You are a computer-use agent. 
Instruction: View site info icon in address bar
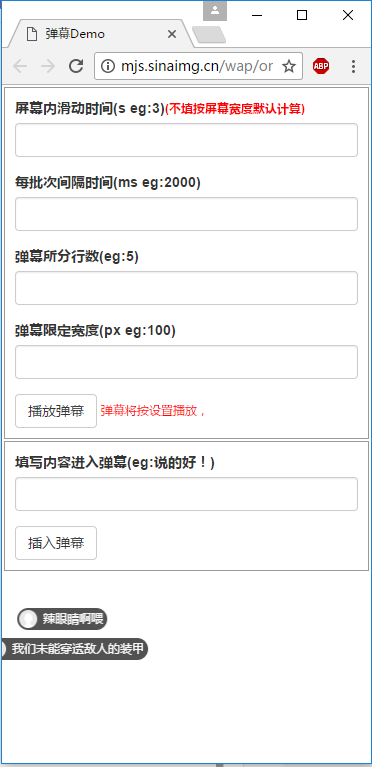tap(107, 66)
